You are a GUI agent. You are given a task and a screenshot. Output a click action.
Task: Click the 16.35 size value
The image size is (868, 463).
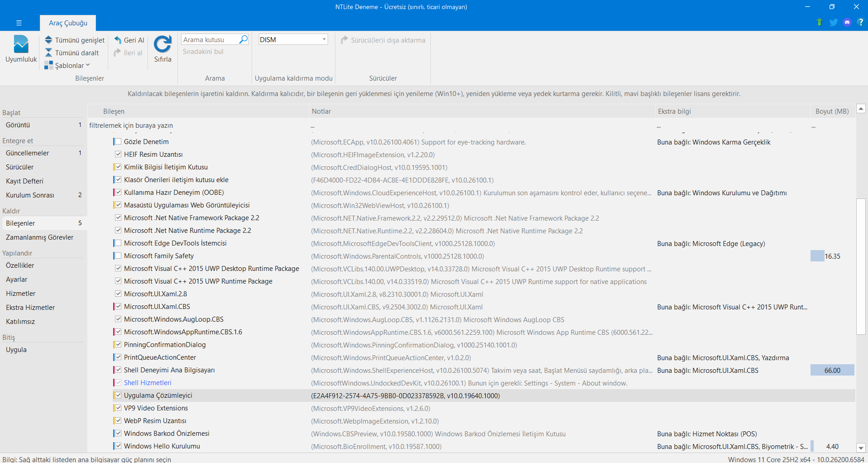coord(832,256)
